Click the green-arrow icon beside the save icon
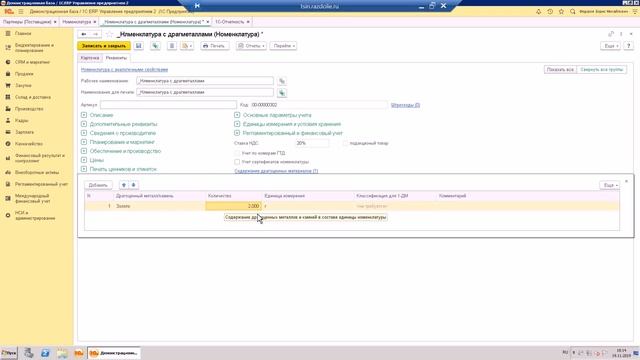 tap(155, 46)
